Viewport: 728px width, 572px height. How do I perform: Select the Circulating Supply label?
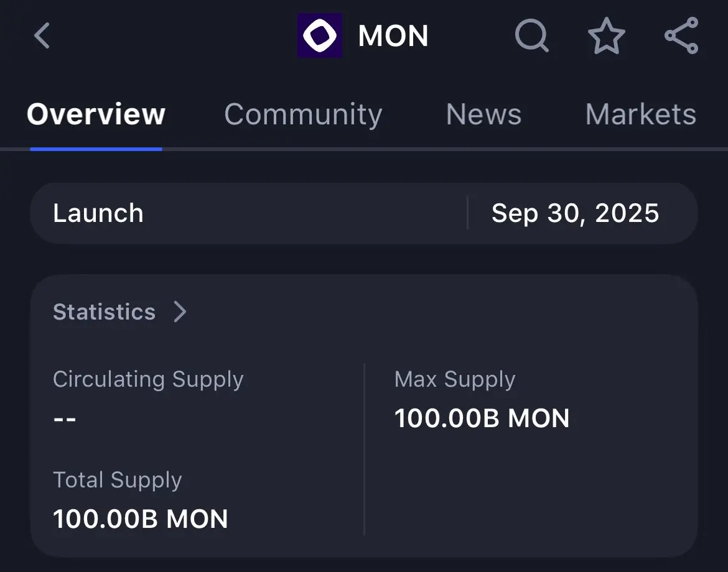tap(148, 379)
